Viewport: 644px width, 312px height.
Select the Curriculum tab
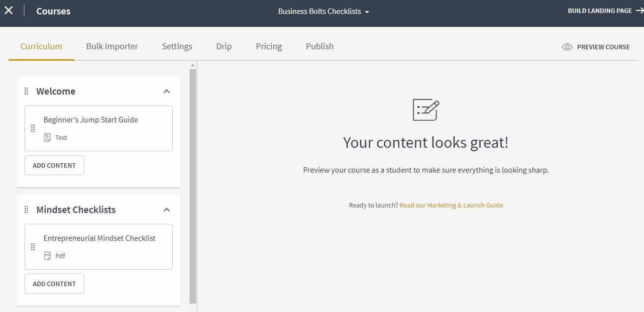pyautogui.click(x=41, y=46)
